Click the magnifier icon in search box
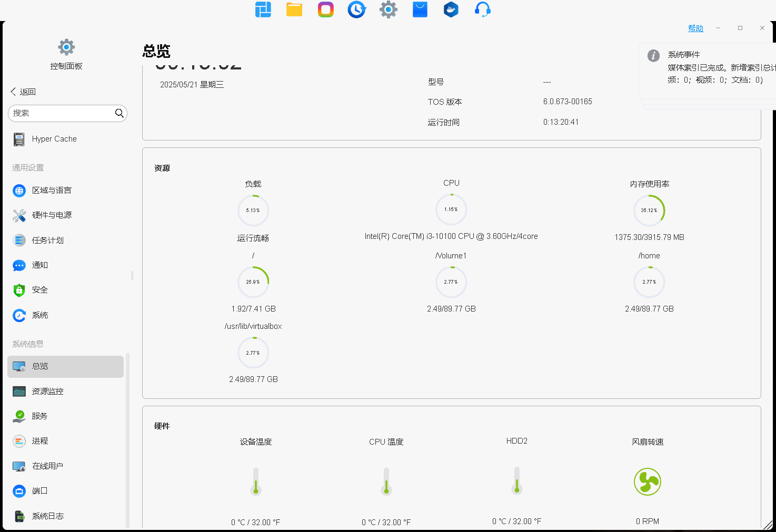This screenshot has width=776, height=532. [x=120, y=113]
